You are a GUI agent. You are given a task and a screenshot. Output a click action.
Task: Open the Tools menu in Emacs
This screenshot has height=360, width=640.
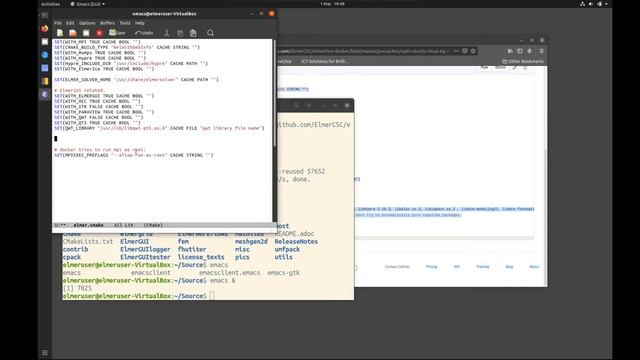click(125, 23)
